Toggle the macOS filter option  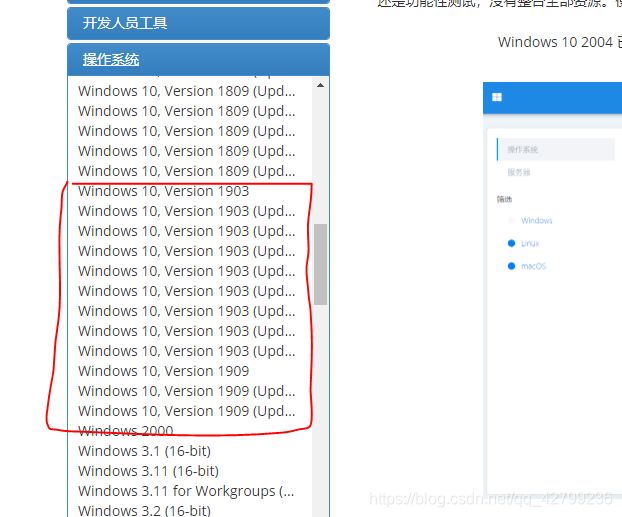pos(527,266)
